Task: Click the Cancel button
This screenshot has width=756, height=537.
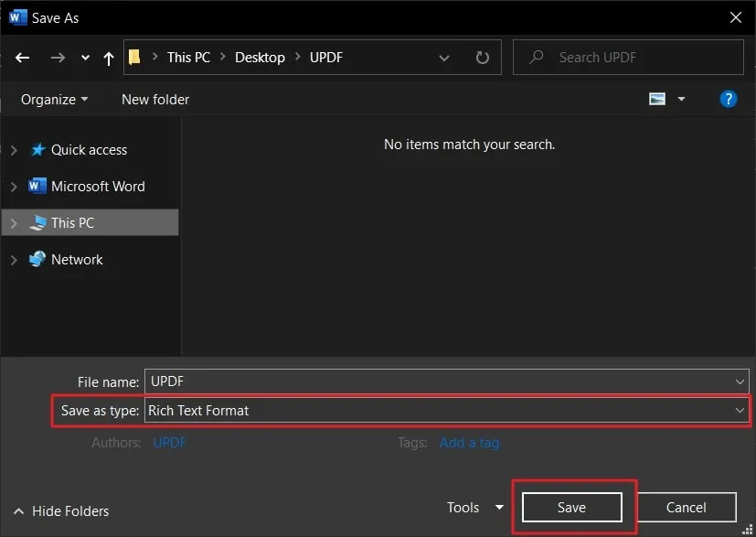Action: coord(686,507)
